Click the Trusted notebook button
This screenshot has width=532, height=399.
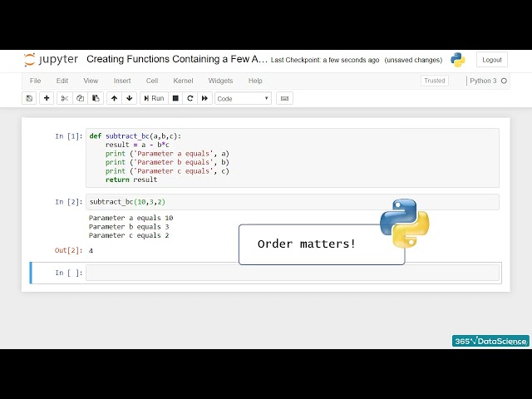[x=434, y=81]
